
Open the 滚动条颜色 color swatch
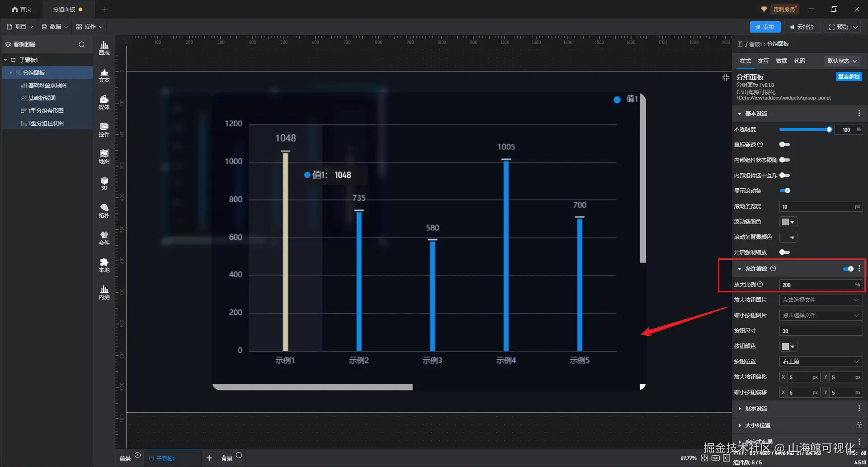coord(788,222)
